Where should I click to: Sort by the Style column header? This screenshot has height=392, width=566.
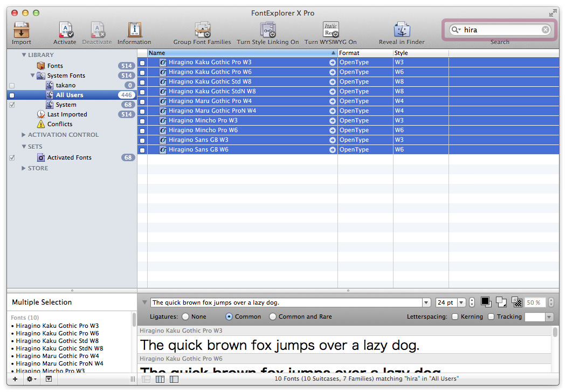tap(420, 53)
